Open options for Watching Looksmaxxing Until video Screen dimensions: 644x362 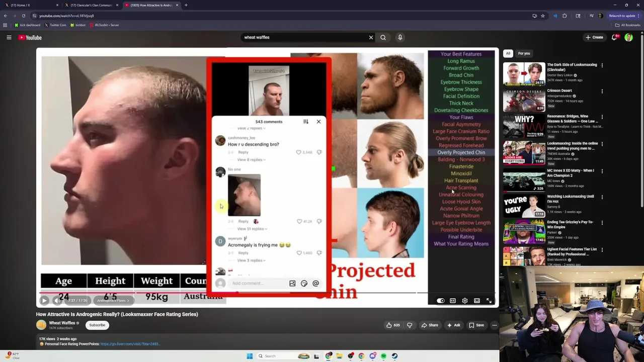pyautogui.click(x=602, y=197)
